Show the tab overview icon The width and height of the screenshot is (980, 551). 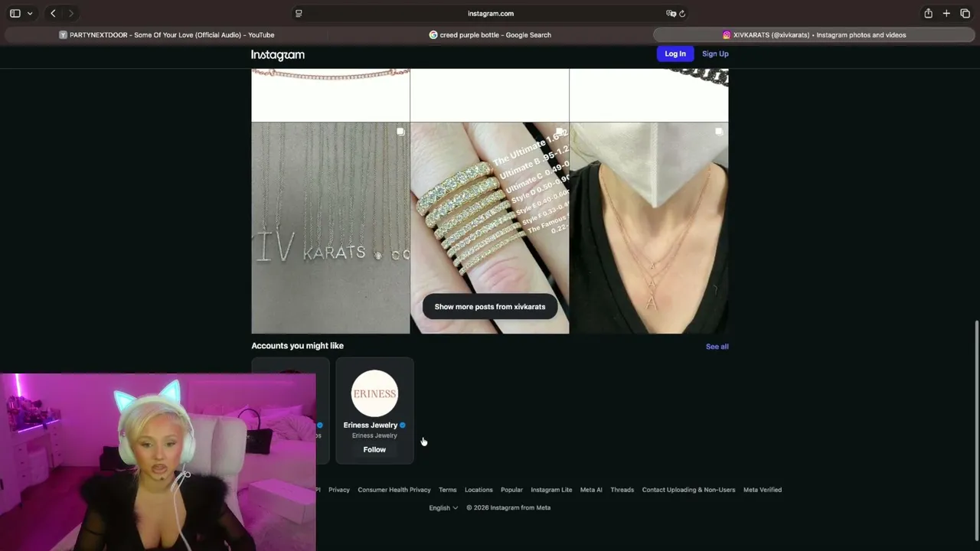click(x=965, y=13)
